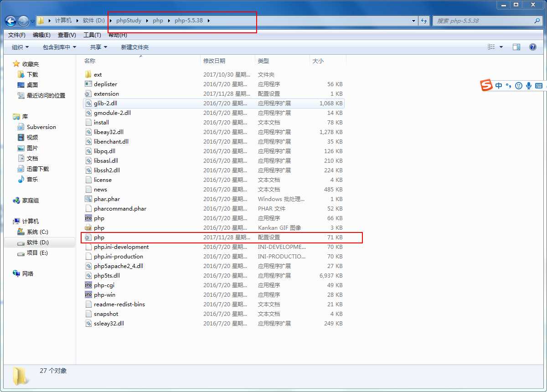Screen dimensions: 547x392
Task: Click the 新建文件夹 button
Action: point(135,47)
